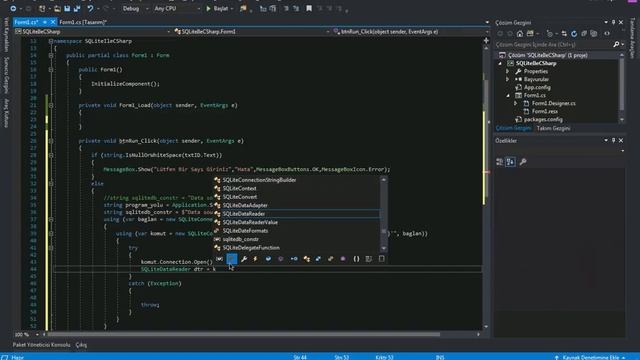Screen dimensions: 640x360
Task: Click the Collapse All icon in Solution Explorer
Action: [x=584, y=34]
